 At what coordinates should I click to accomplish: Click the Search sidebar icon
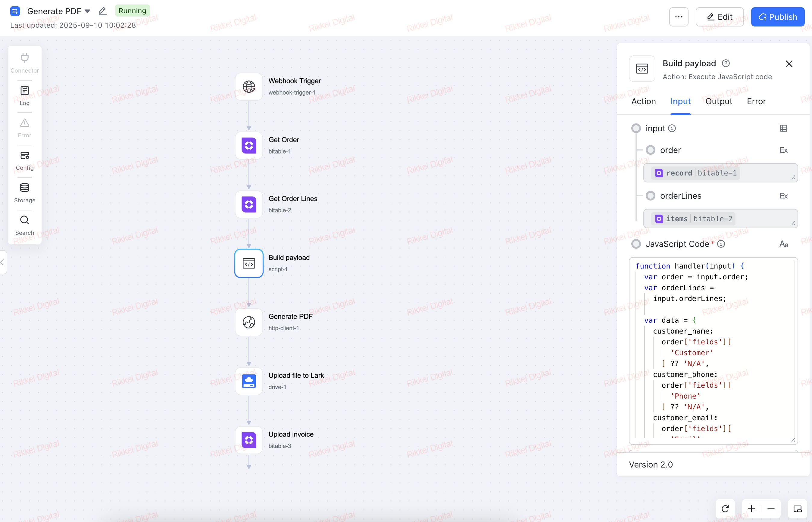[x=24, y=225]
